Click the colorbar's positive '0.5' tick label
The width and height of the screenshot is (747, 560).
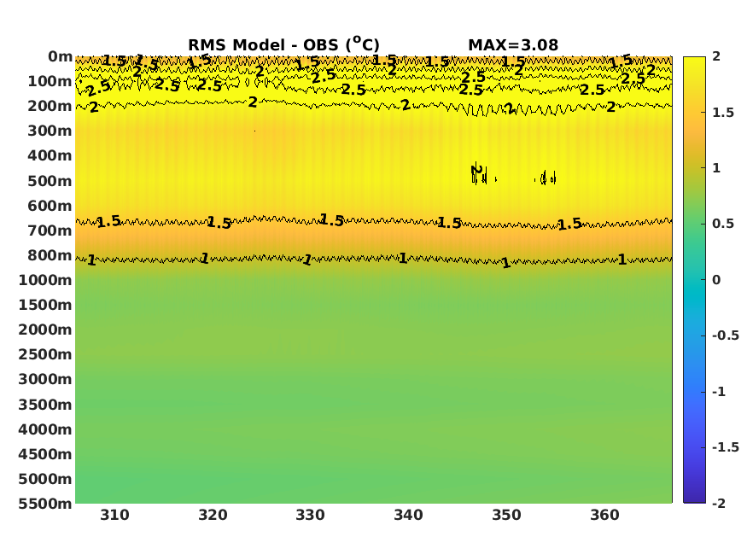pos(723,224)
